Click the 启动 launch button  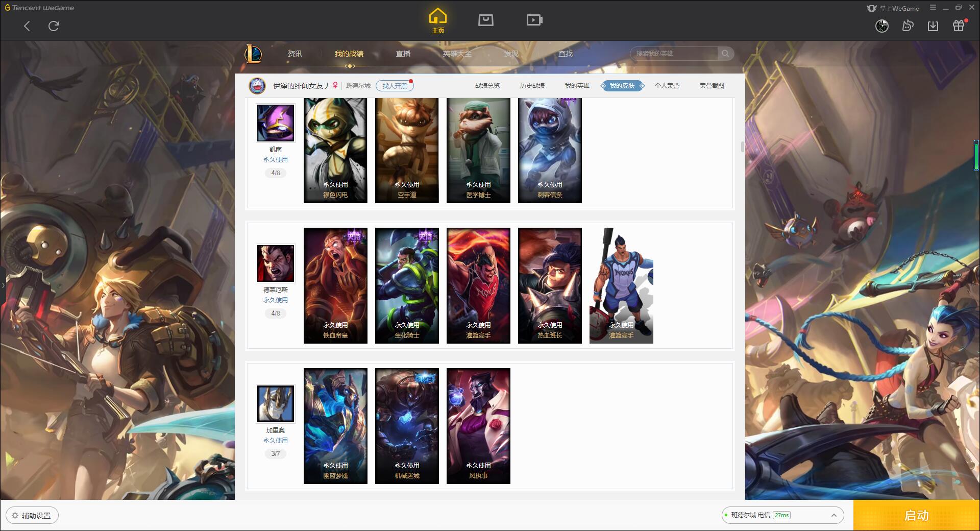(x=917, y=516)
